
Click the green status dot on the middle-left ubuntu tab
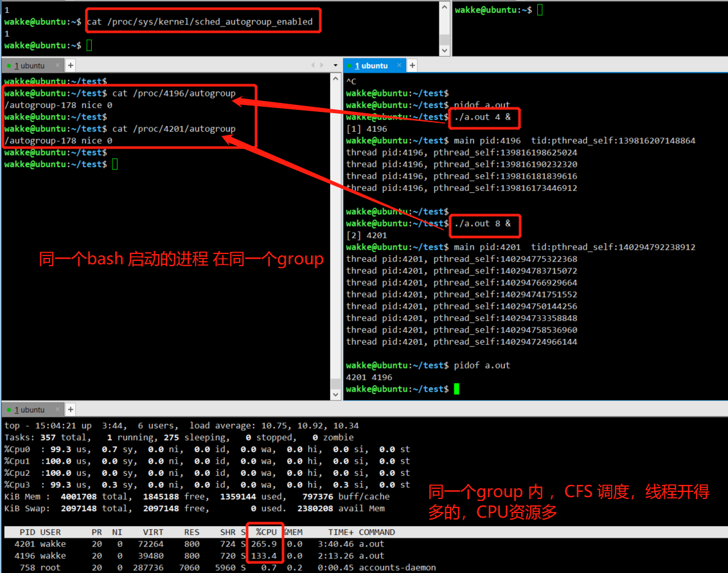pos(8,65)
